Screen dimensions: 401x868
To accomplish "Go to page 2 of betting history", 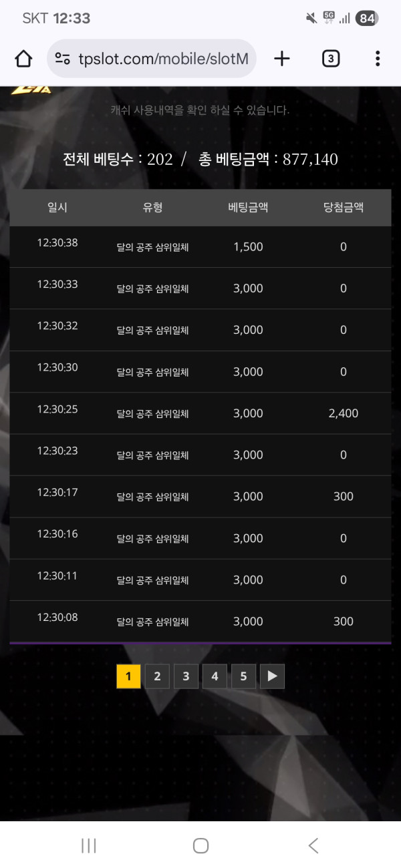I will 157,676.
